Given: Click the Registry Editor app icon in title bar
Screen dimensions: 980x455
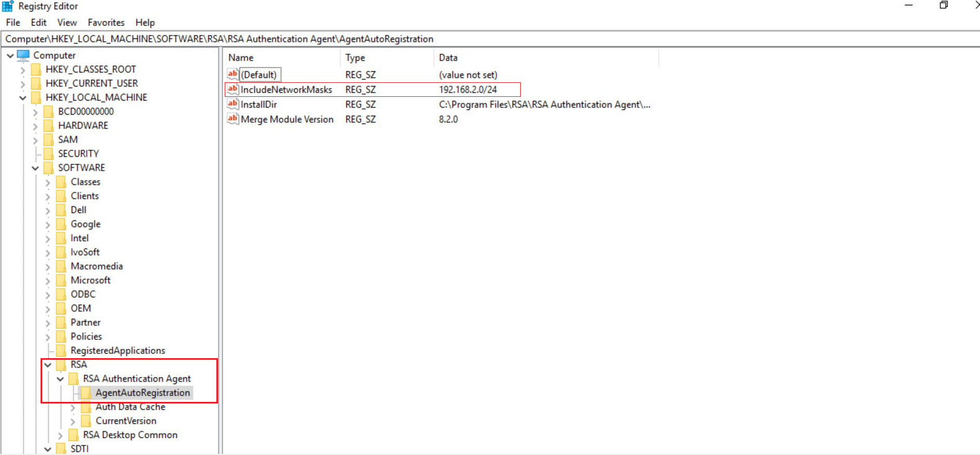Looking at the screenshot, I should 8,6.
